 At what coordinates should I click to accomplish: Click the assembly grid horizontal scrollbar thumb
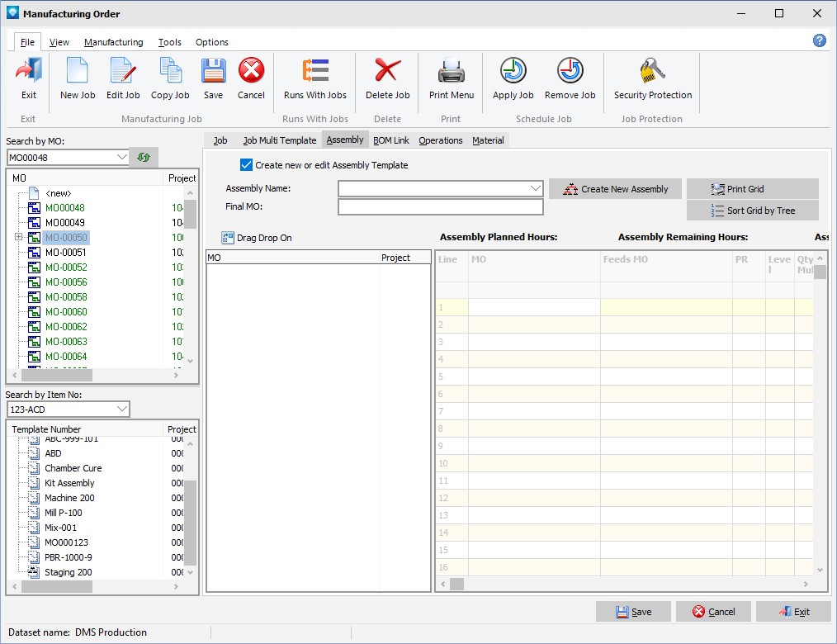[457, 585]
